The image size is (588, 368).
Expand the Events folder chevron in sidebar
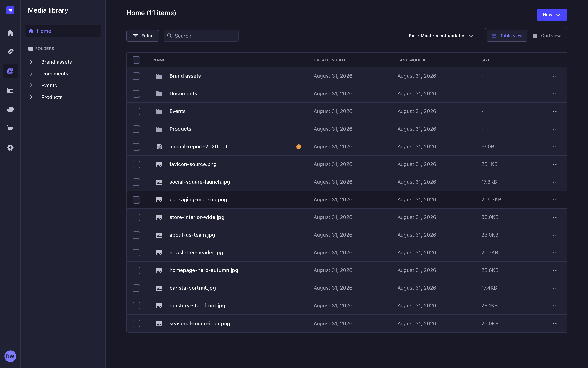tap(31, 85)
